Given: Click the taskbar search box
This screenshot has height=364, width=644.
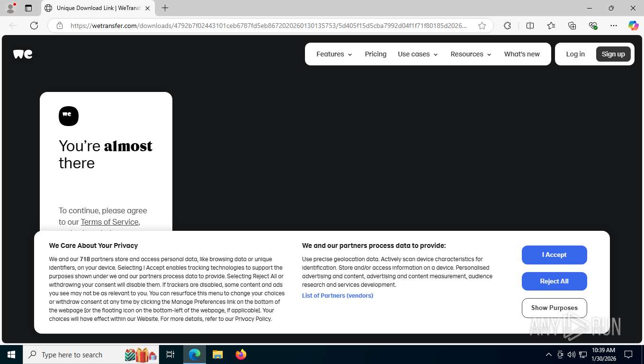Looking at the screenshot, I should [91, 355].
